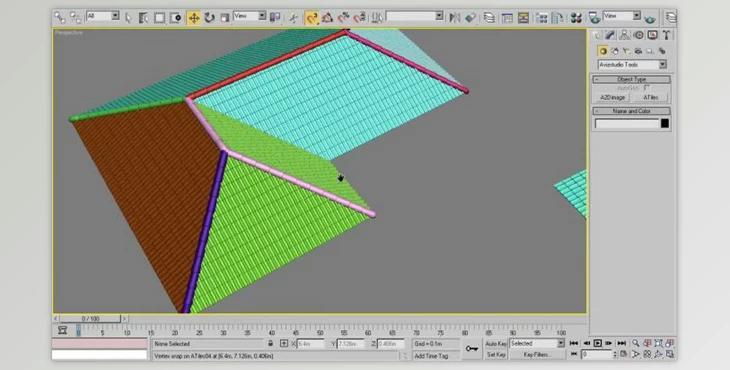
Task: Click Edit Named Selection Sets icon
Action: click(x=377, y=18)
